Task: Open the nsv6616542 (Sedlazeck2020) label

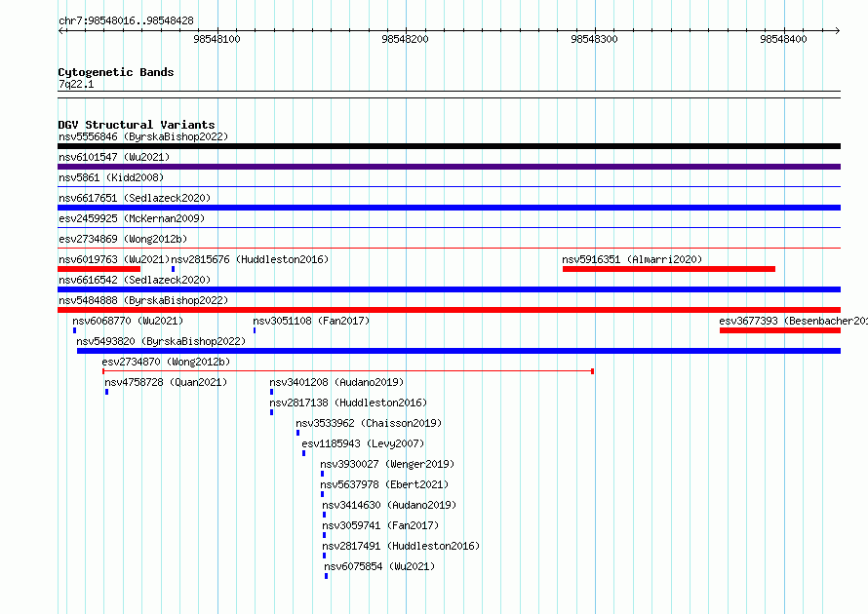Action: pos(135,280)
